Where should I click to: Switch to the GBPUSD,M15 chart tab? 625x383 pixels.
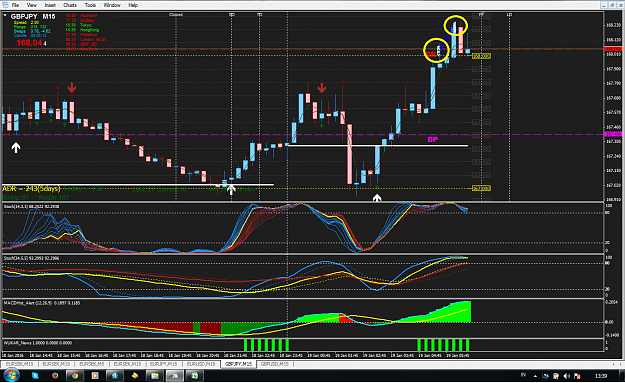click(x=275, y=364)
